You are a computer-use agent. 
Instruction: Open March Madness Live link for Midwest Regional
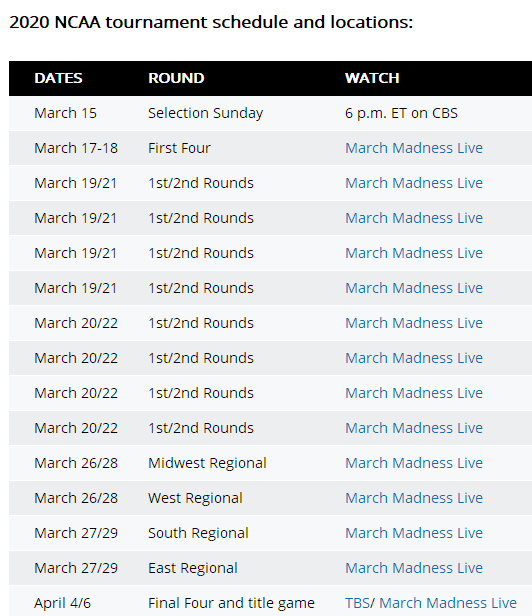pyautogui.click(x=414, y=463)
